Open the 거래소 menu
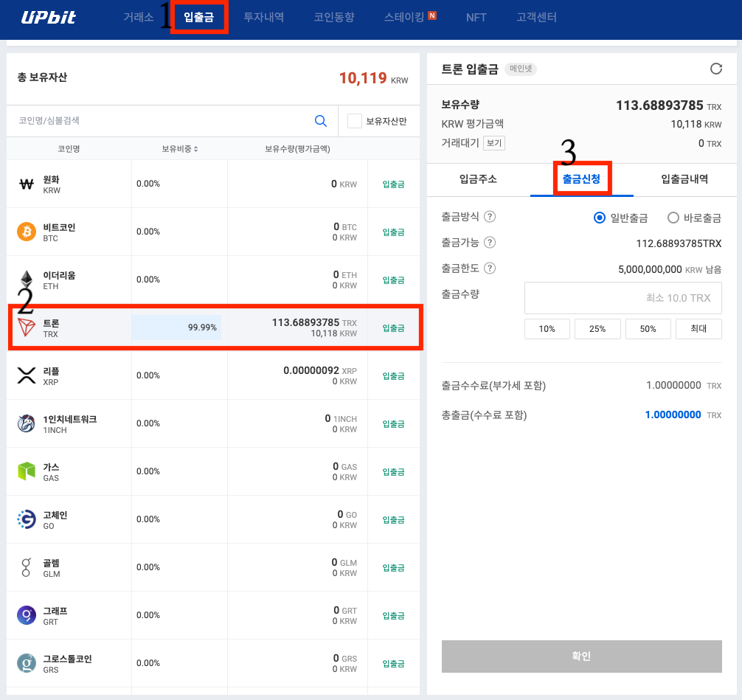742x700 pixels. click(139, 18)
